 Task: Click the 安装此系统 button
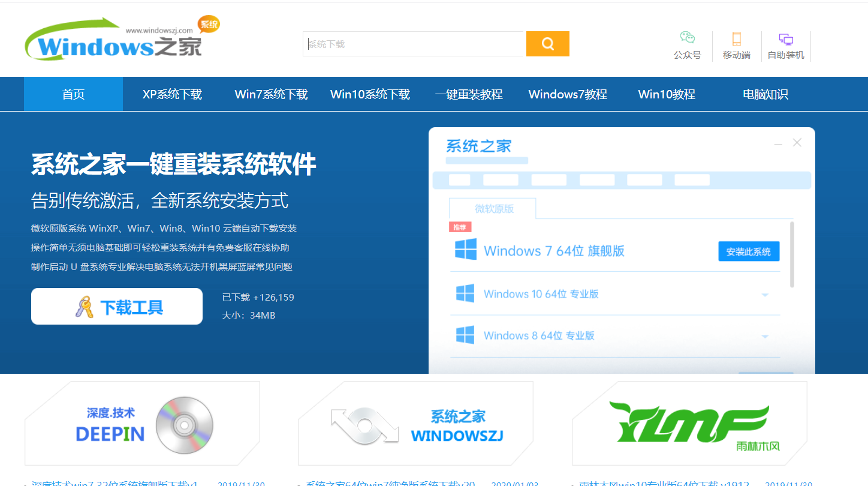pos(749,251)
